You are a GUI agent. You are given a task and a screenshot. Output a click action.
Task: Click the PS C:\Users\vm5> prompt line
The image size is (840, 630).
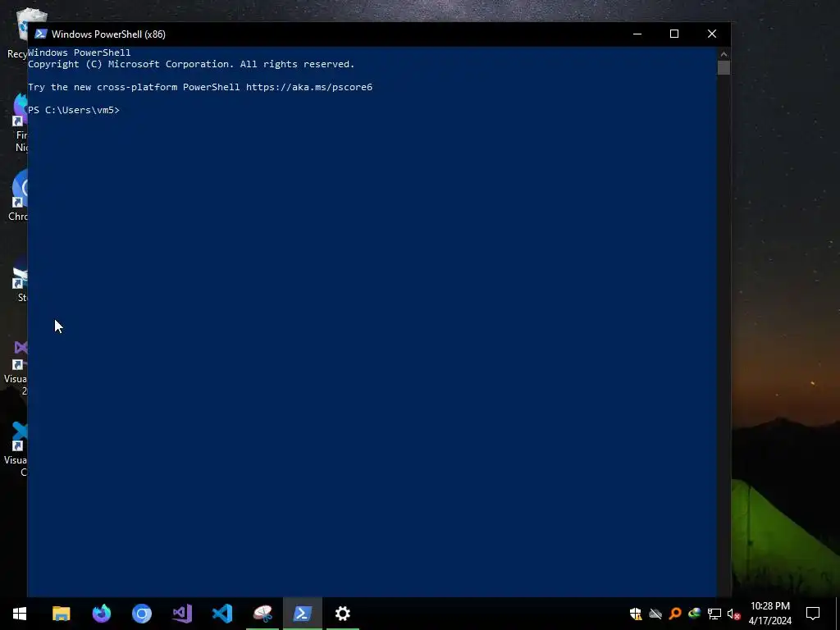pyautogui.click(x=74, y=110)
